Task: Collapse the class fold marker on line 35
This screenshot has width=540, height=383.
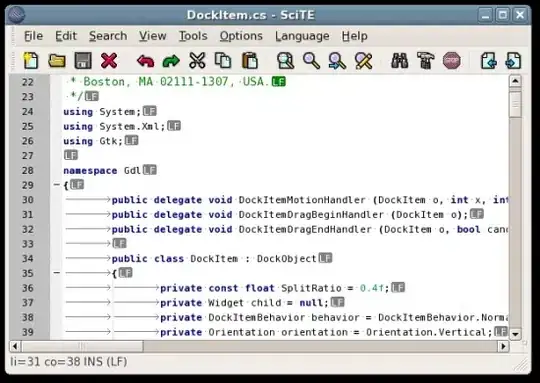Action: [57, 273]
